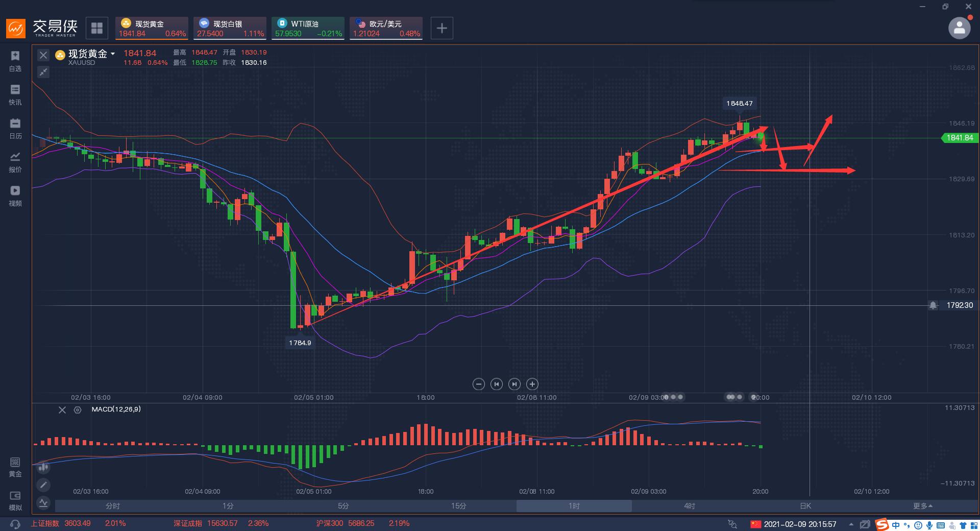Open MACD indicator settings gear
980x531 pixels.
(x=78, y=409)
